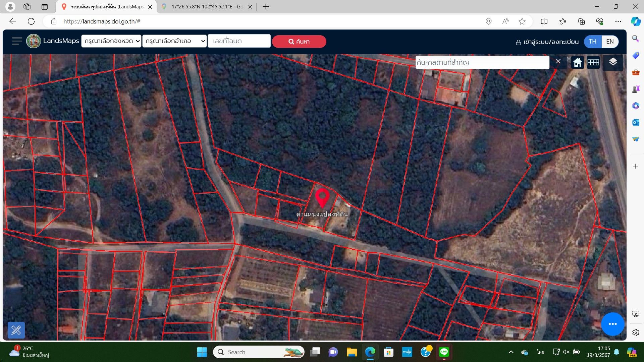
Task: Add a new app to Edge sidebar
Action: coord(635,166)
